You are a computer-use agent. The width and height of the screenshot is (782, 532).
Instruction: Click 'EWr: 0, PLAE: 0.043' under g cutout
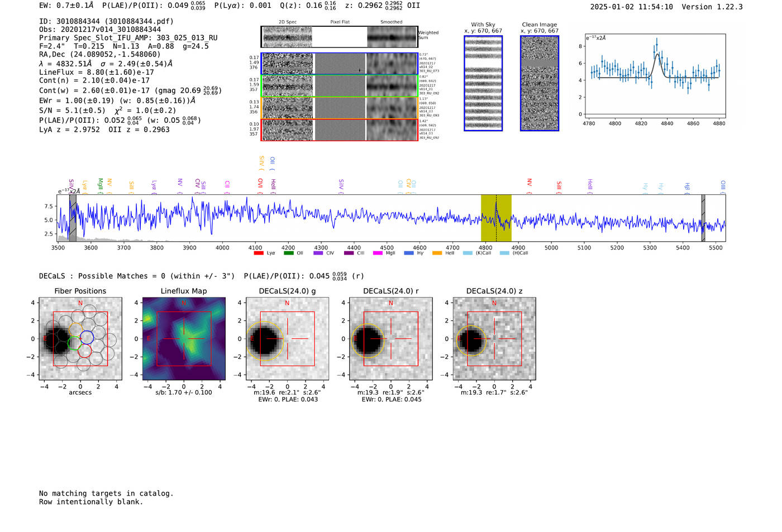click(x=288, y=399)
